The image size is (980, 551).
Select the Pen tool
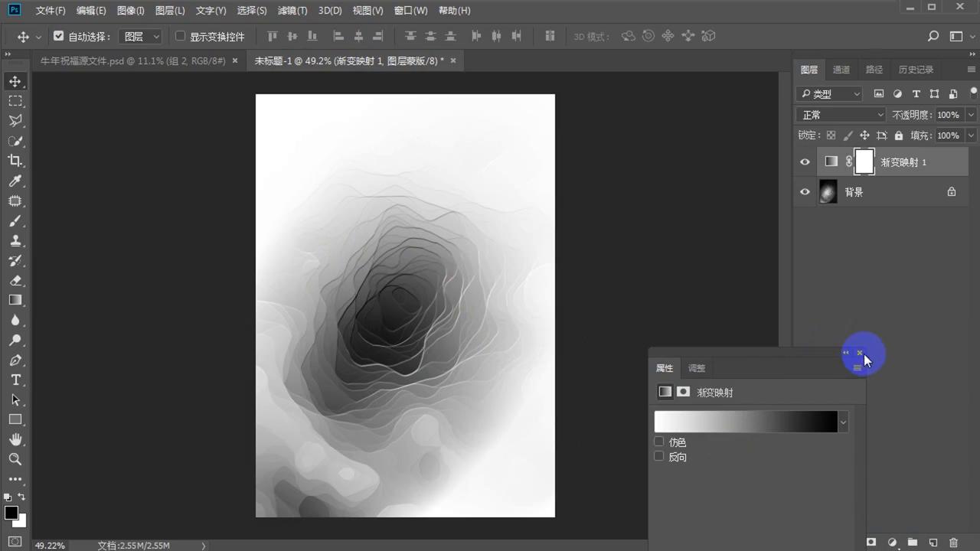(15, 360)
